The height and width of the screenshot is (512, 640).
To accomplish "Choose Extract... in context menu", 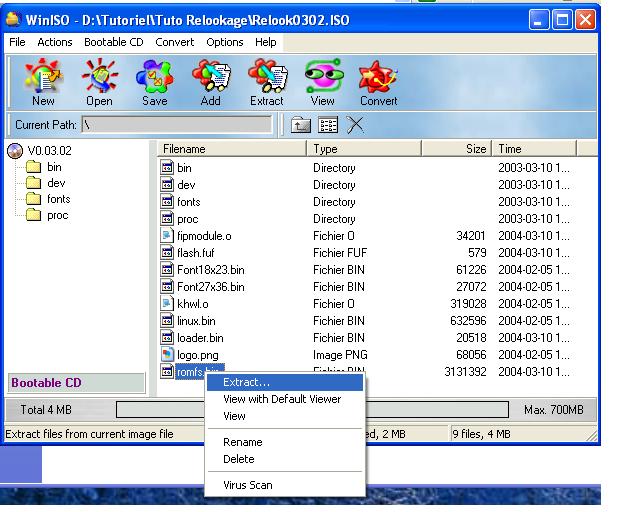I will [285, 383].
